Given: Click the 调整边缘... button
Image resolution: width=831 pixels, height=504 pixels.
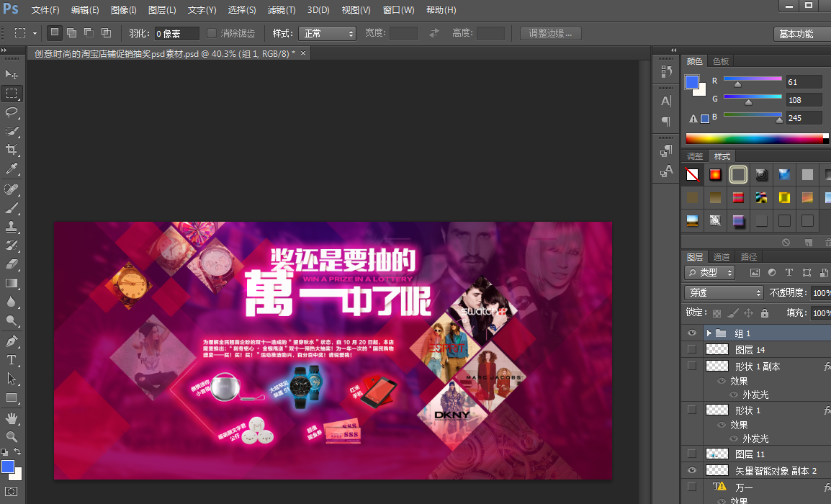Looking at the screenshot, I should (x=551, y=33).
